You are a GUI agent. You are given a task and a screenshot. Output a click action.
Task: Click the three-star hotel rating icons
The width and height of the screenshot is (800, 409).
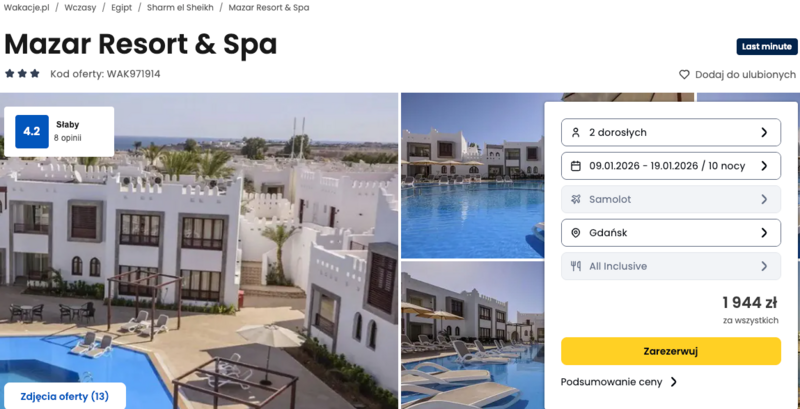[x=22, y=74]
